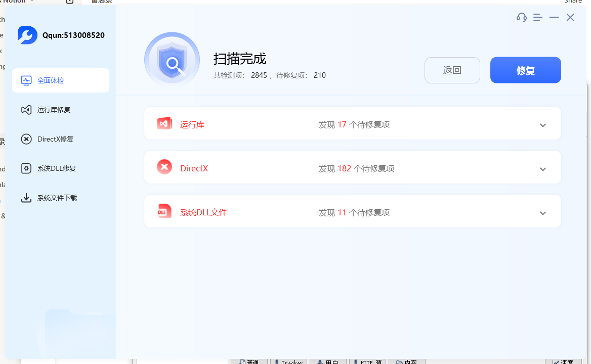
Task: Click the 发现 17 个待修复项 text
Action: (354, 125)
